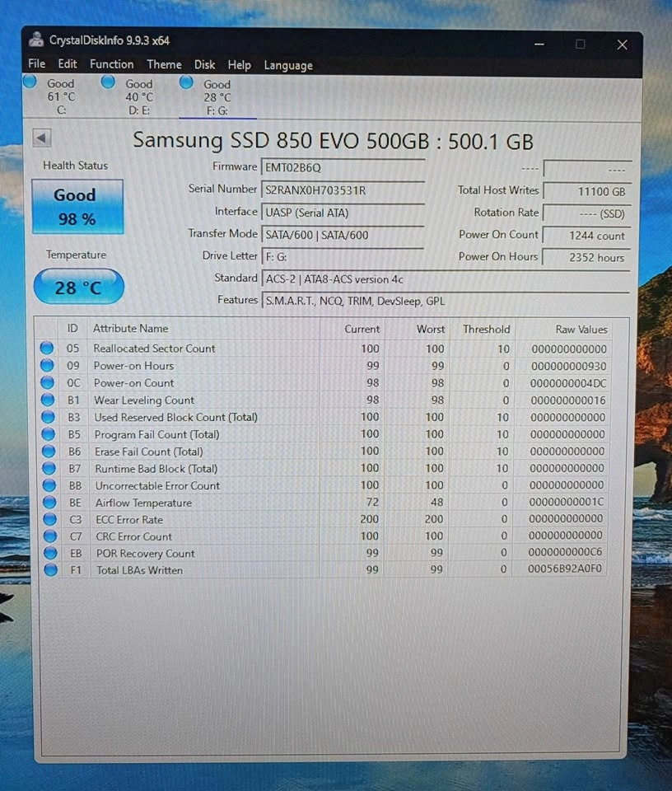Click the Raw Values column header
Viewport: 672px width, 791px height.
[563, 330]
